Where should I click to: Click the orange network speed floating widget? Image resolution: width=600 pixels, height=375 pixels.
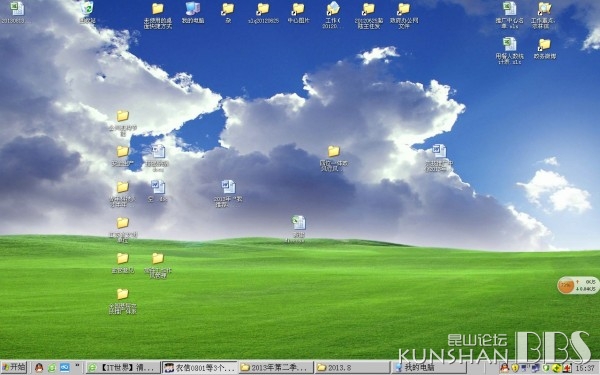(x=578, y=285)
